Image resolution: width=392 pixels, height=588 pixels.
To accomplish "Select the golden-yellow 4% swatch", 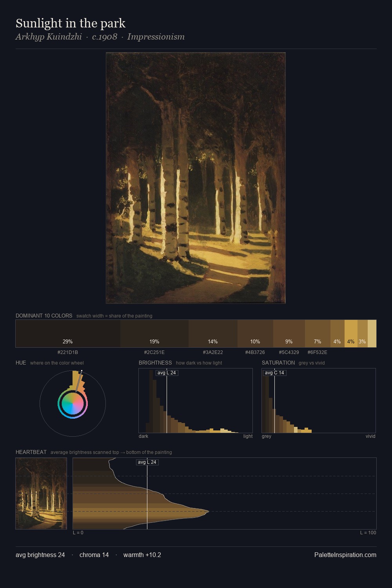I will pyautogui.click(x=351, y=334).
